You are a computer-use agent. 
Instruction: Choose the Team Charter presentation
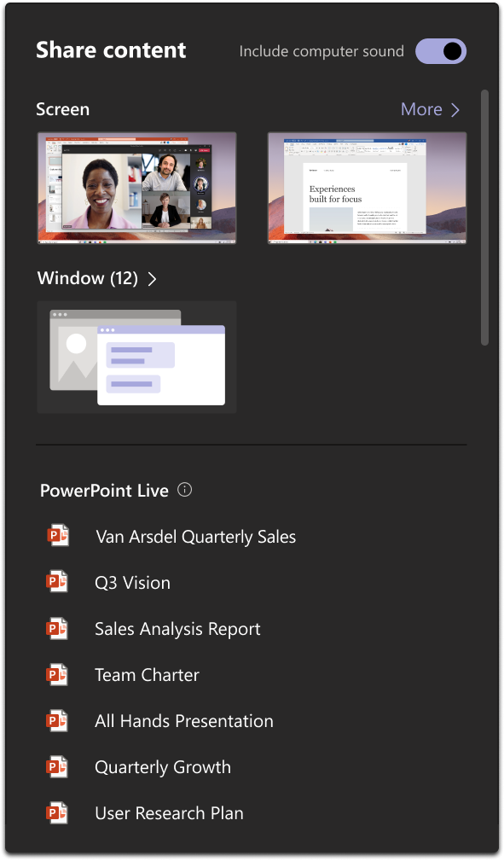pos(147,675)
